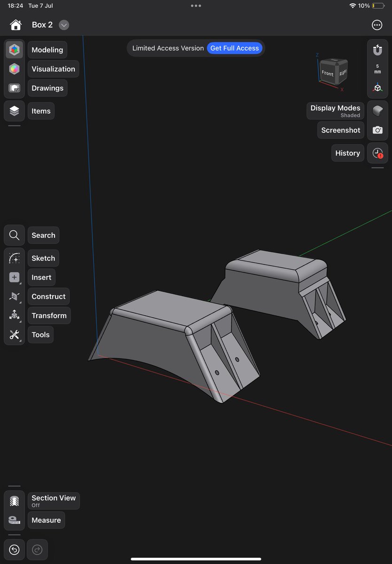Image resolution: width=392 pixels, height=564 pixels.
Task: Click the Section View Off label
Action: [54, 501]
